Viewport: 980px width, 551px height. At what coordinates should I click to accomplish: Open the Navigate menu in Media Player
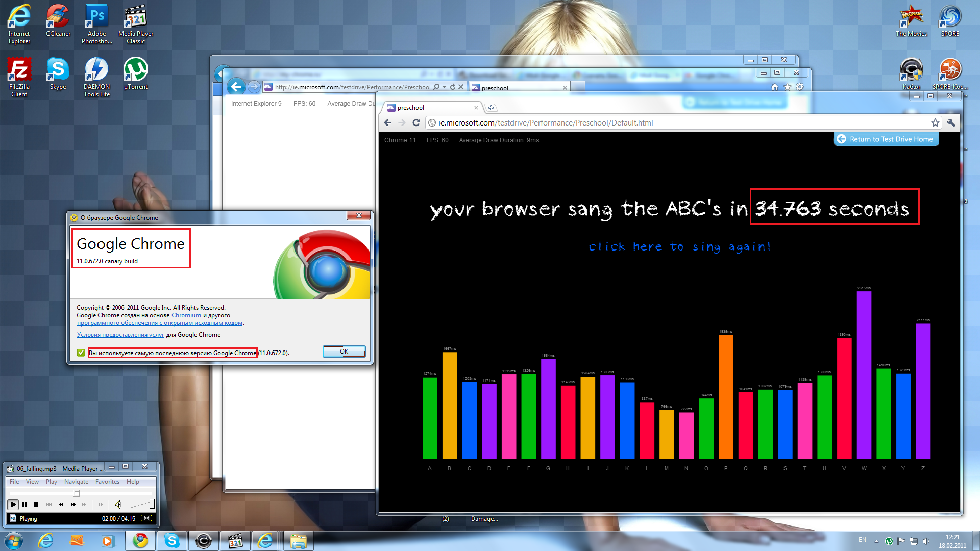(76, 482)
